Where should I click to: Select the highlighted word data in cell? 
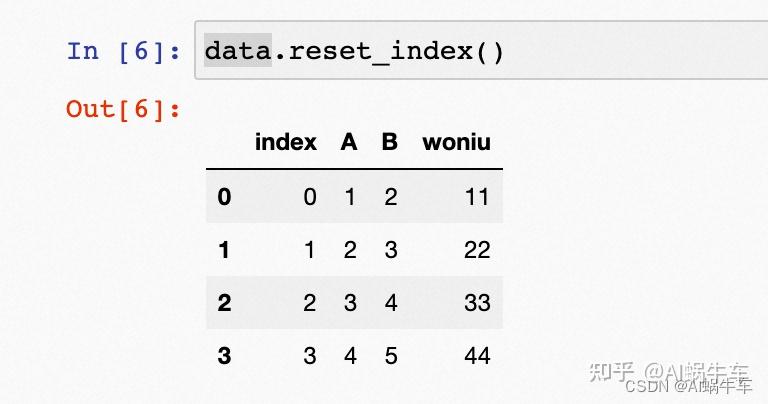coord(238,50)
